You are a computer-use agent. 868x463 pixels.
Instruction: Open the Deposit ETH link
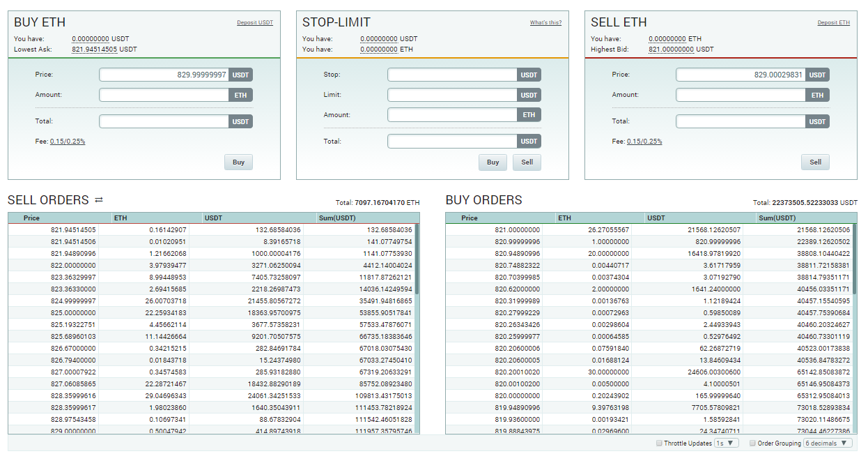pos(833,23)
